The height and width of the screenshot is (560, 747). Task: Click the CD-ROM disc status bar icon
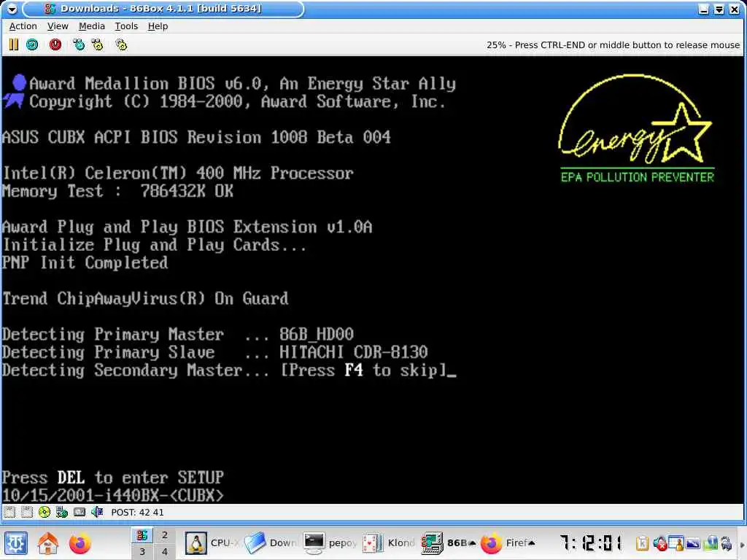coord(44,513)
